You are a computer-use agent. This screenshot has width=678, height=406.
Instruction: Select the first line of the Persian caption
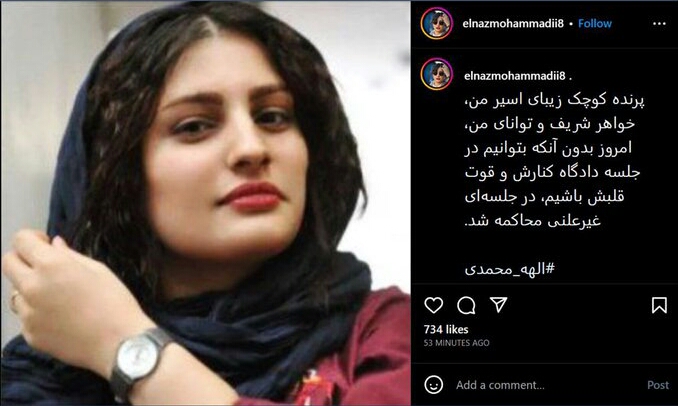(555, 100)
